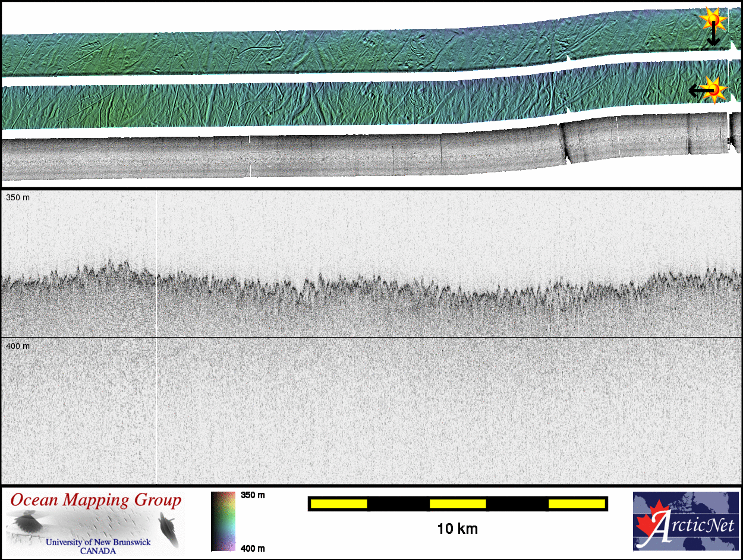Click the rightmost yellow segment of the scale bar

click(576, 504)
